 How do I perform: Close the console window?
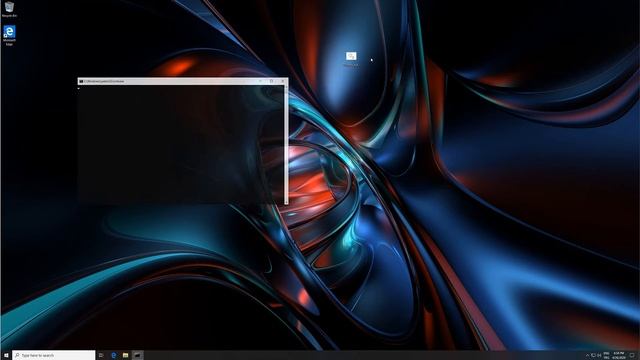tap(282, 81)
